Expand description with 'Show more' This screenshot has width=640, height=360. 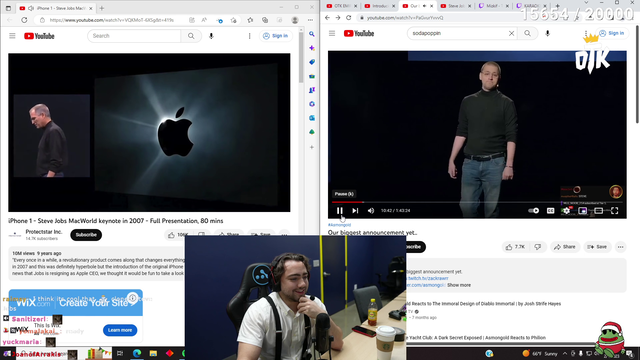(459, 285)
